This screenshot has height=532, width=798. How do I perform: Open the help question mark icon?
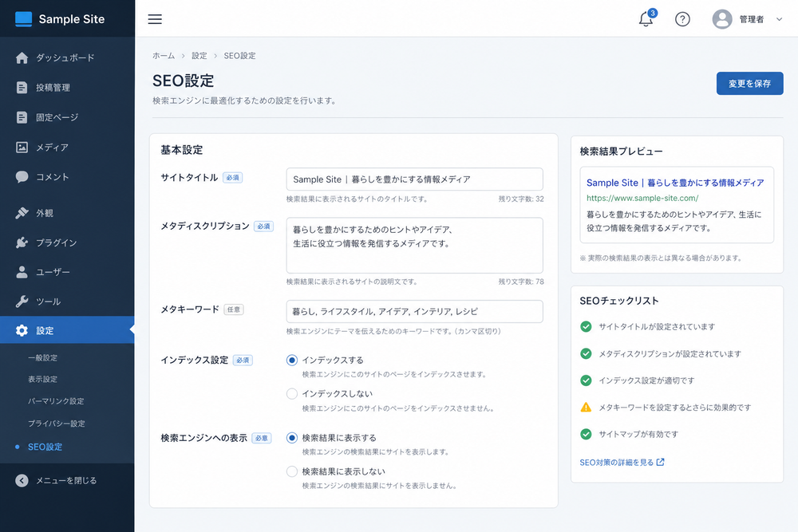point(682,19)
